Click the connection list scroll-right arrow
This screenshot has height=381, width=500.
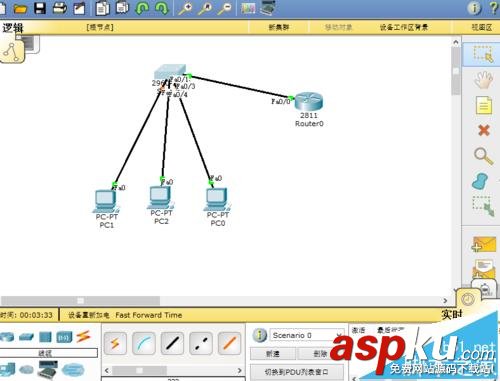(x=239, y=370)
